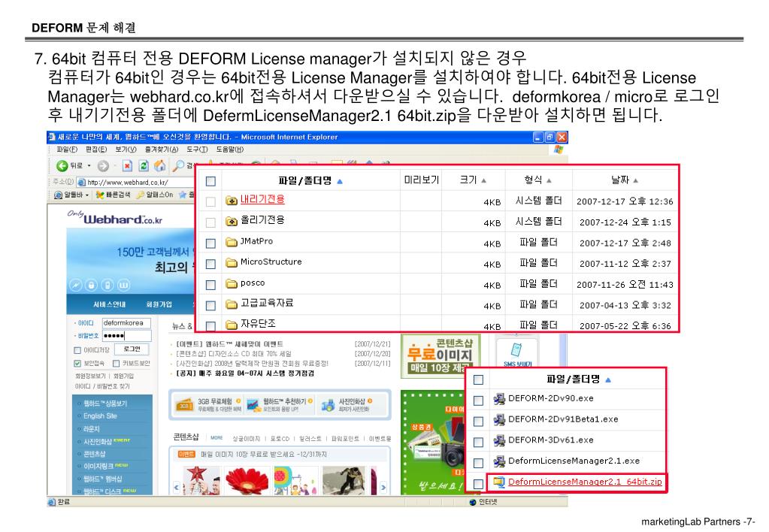
Task: Click the 올리기전용 folder icon
Action: [232, 221]
